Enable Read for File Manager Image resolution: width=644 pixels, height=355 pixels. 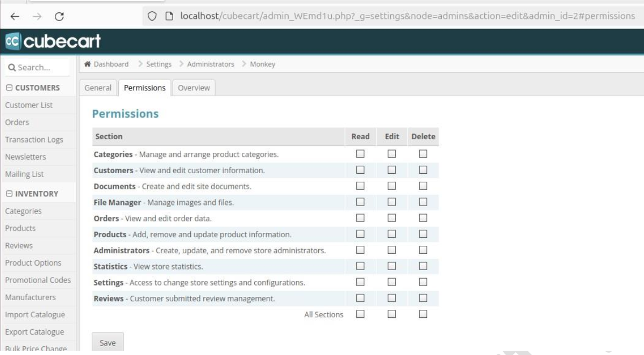tap(360, 202)
